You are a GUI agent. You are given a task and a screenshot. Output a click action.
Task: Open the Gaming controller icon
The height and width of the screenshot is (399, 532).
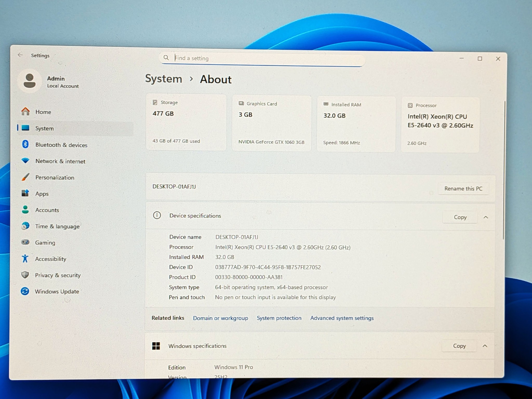click(x=25, y=242)
